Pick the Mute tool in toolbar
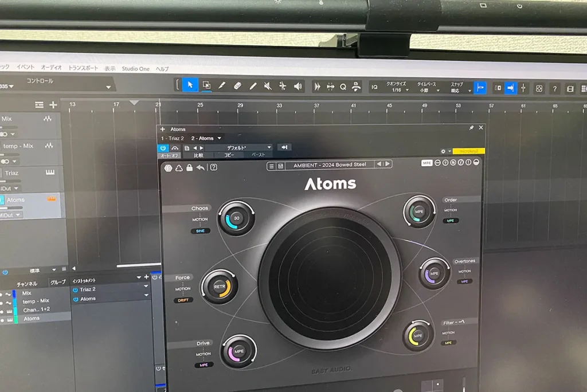The height and width of the screenshot is (392, 587). click(x=268, y=86)
